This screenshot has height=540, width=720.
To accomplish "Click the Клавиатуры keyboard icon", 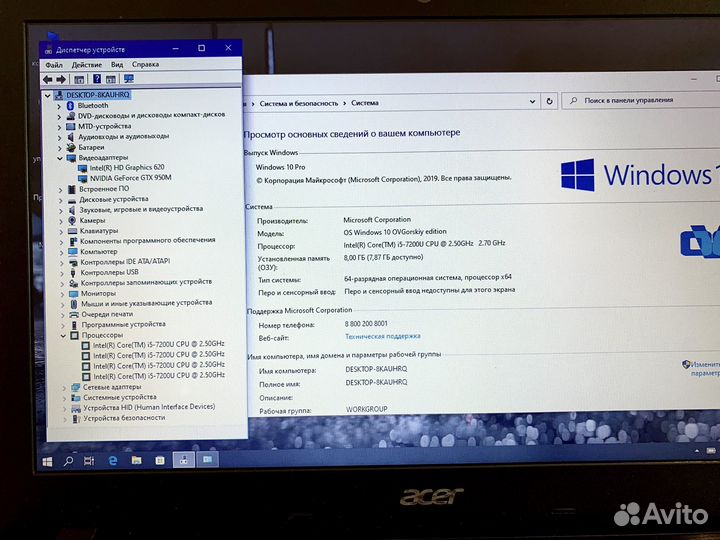I will (73, 231).
